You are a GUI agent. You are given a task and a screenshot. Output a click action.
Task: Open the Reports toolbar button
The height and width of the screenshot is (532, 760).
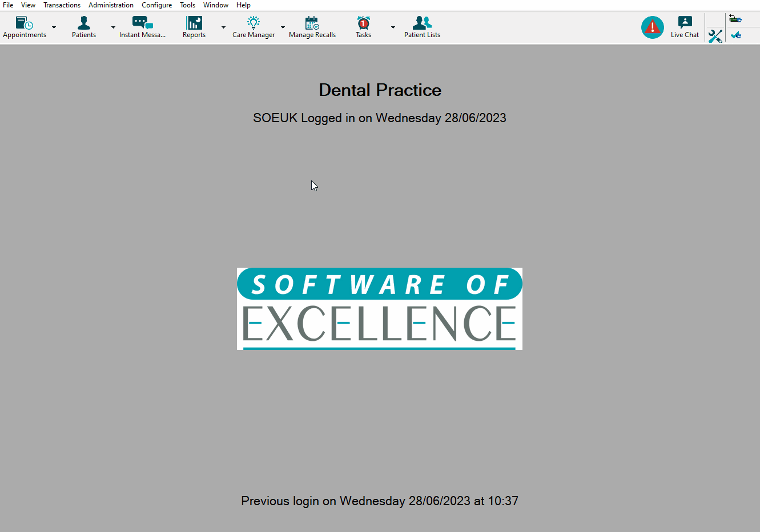194,27
